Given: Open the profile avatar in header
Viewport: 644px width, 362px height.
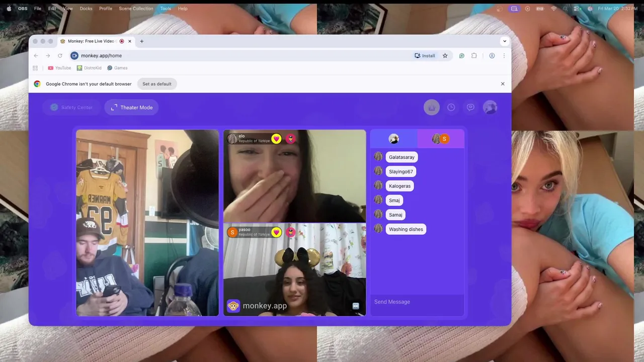Looking at the screenshot, I should pyautogui.click(x=490, y=107).
